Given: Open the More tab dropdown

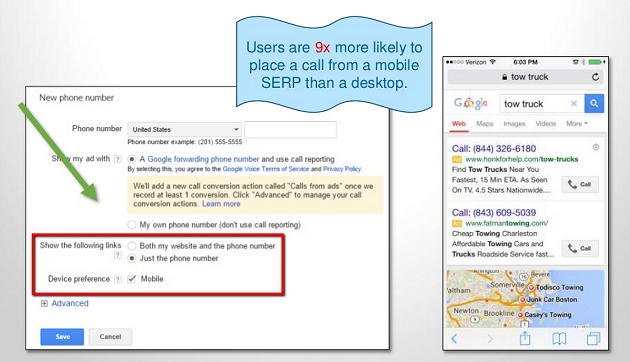Looking at the screenshot, I should pos(577,124).
